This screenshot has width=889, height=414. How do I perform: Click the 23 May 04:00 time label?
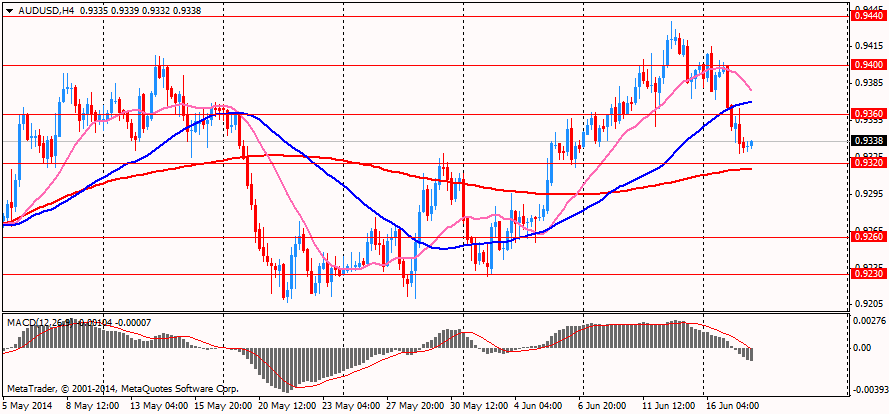point(352,406)
